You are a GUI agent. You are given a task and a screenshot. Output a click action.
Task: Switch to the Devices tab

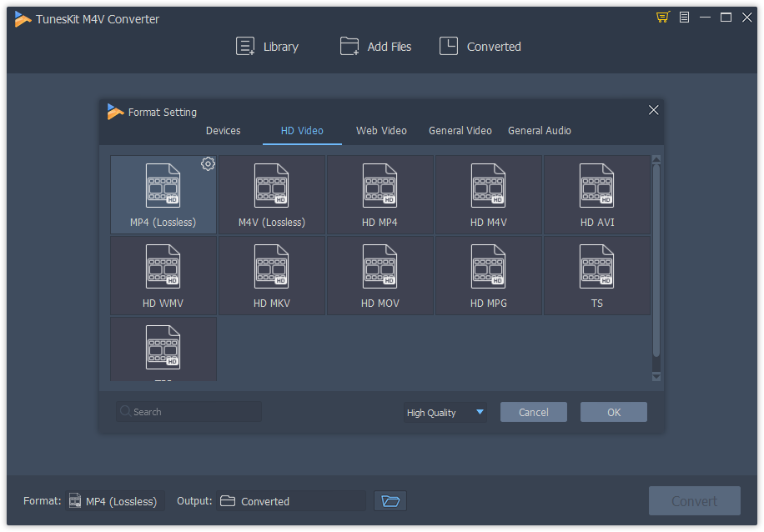pos(224,131)
